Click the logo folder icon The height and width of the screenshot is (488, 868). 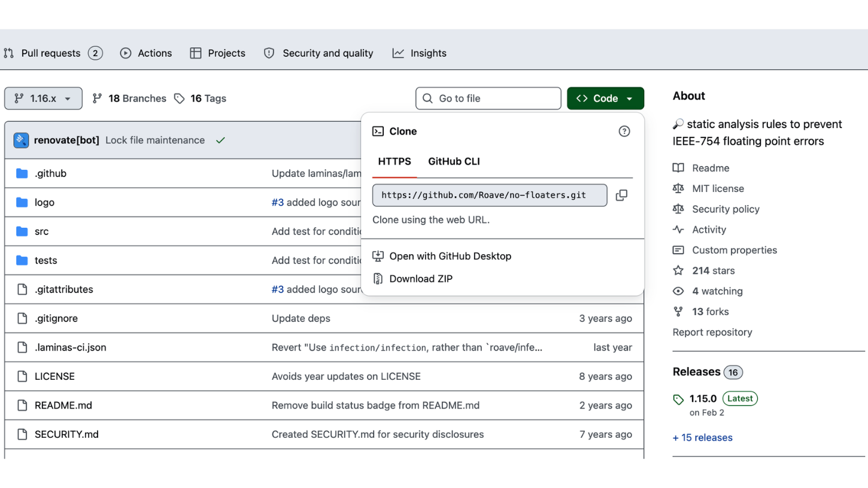[22, 203]
